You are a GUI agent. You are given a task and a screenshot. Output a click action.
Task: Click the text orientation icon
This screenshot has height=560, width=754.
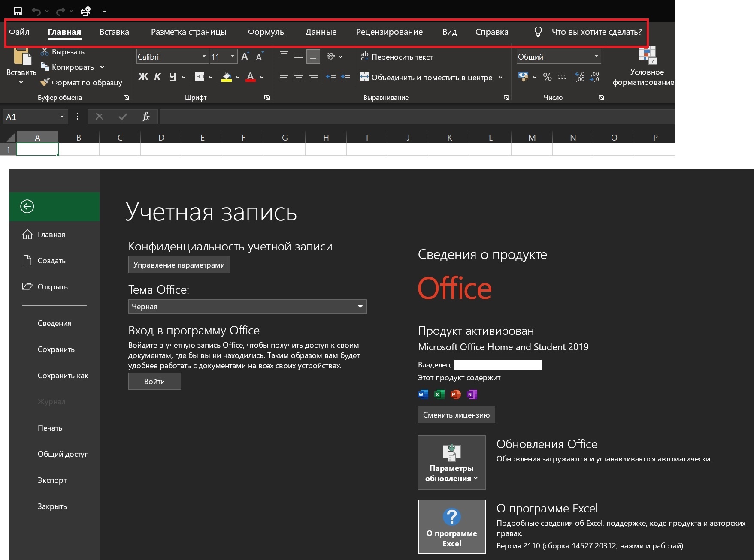pos(331,56)
